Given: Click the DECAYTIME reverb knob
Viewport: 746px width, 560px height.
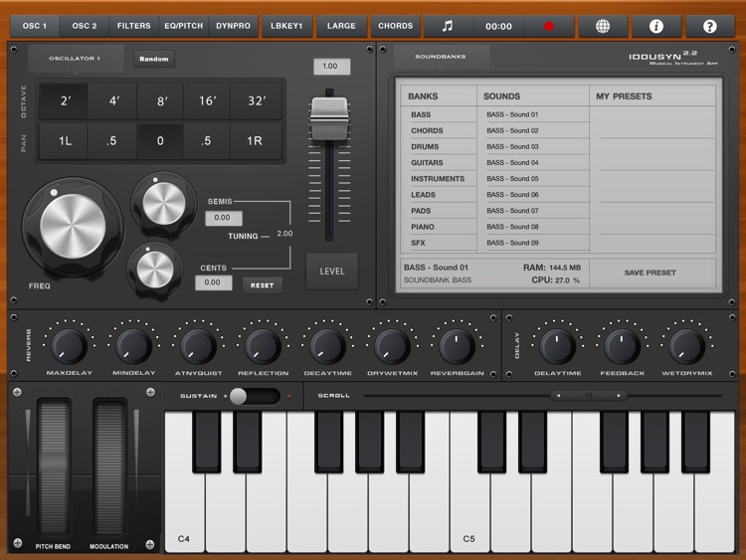Looking at the screenshot, I should 327,346.
